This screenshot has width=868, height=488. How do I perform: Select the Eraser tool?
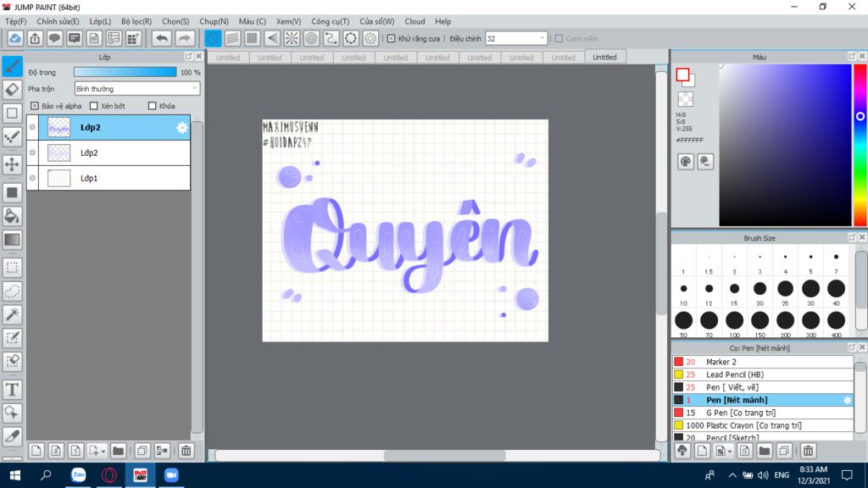click(12, 90)
